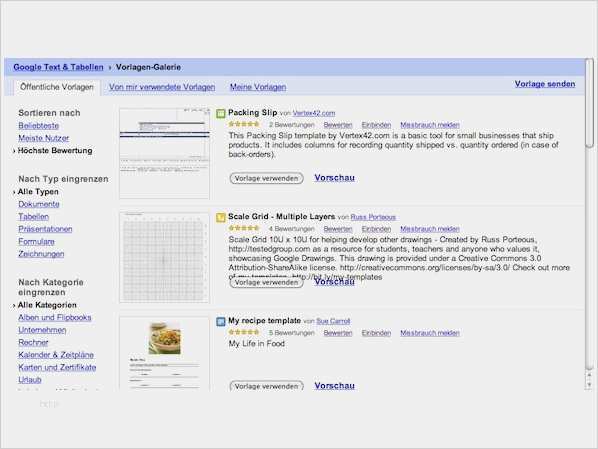Filter by category Kalender & Zeitpläne

point(56,355)
